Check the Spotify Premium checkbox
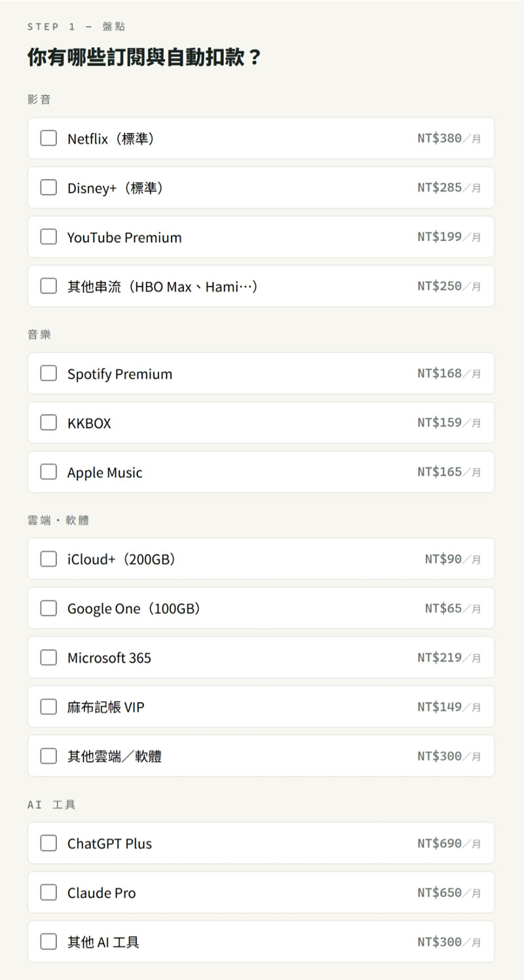The height and width of the screenshot is (980, 524). tap(48, 373)
